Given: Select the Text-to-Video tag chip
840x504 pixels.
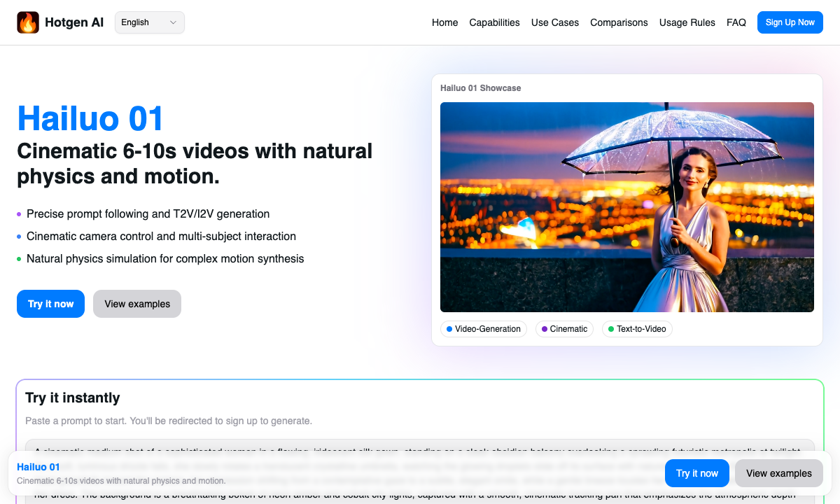Looking at the screenshot, I should (x=637, y=329).
